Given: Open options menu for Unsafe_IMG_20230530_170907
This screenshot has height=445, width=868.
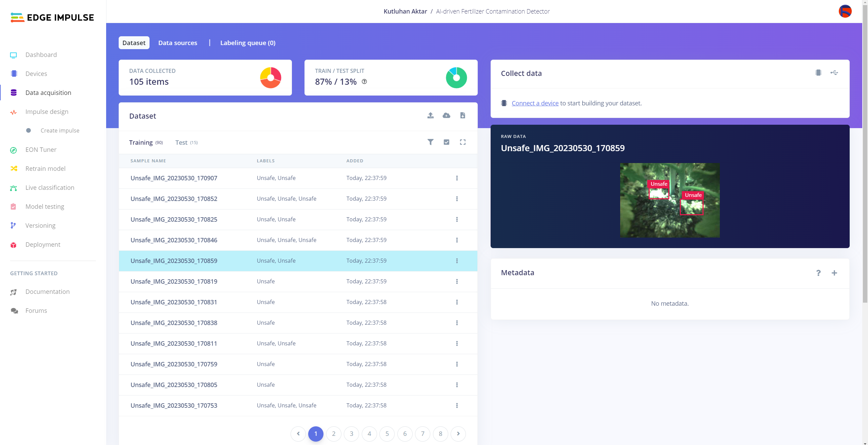Looking at the screenshot, I should click(x=457, y=178).
